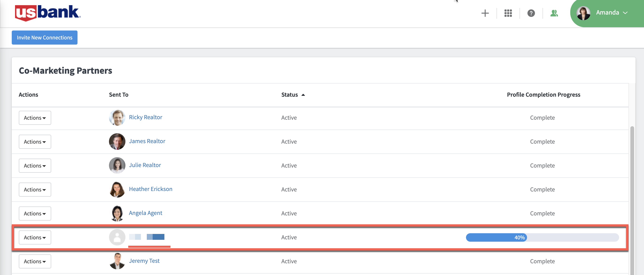Click the Status sort arrow icon
This screenshot has height=275, width=644.
pos(303,95)
